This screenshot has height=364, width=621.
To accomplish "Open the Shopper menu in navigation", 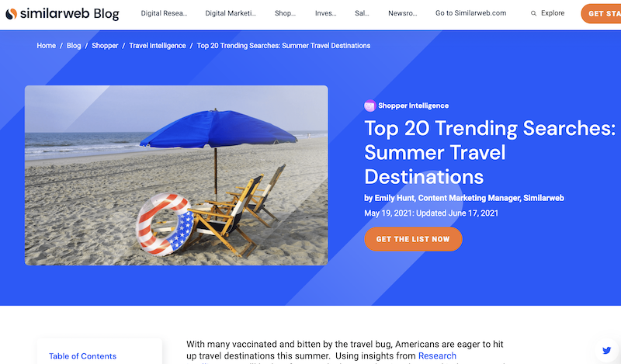I will 285,13.
